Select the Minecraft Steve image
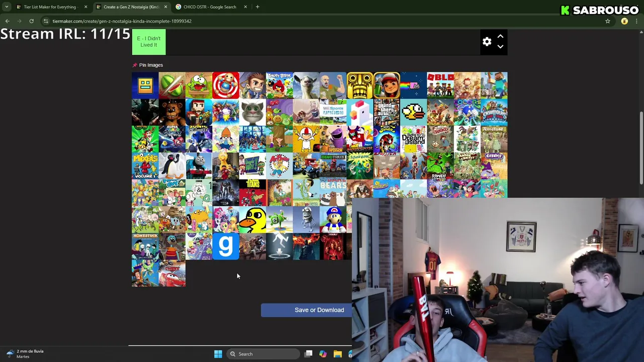This screenshot has width=644, height=362. (494, 85)
